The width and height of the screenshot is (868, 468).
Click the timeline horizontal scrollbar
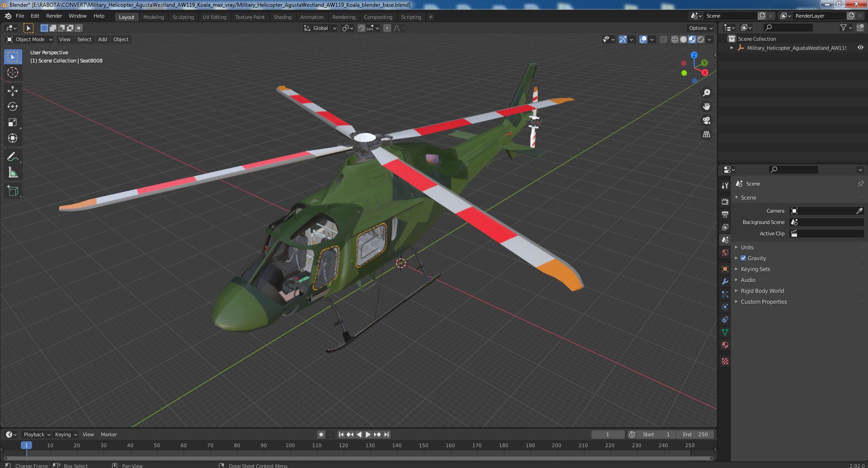coord(359,458)
